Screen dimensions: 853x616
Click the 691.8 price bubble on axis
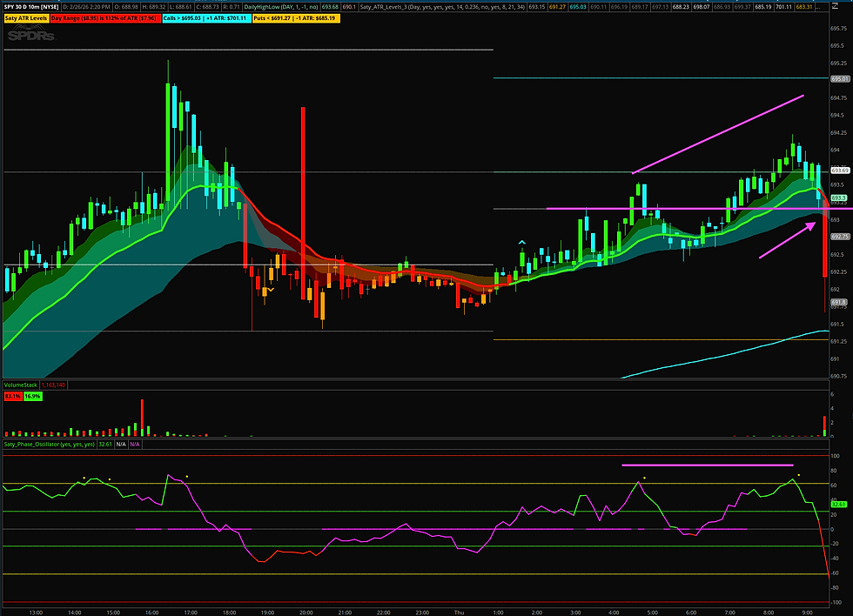pyautogui.click(x=838, y=302)
